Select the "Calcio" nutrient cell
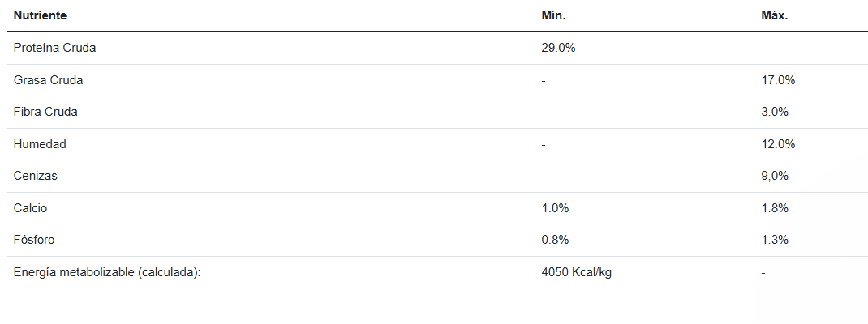The width and height of the screenshot is (868, 324). [30, 208]
